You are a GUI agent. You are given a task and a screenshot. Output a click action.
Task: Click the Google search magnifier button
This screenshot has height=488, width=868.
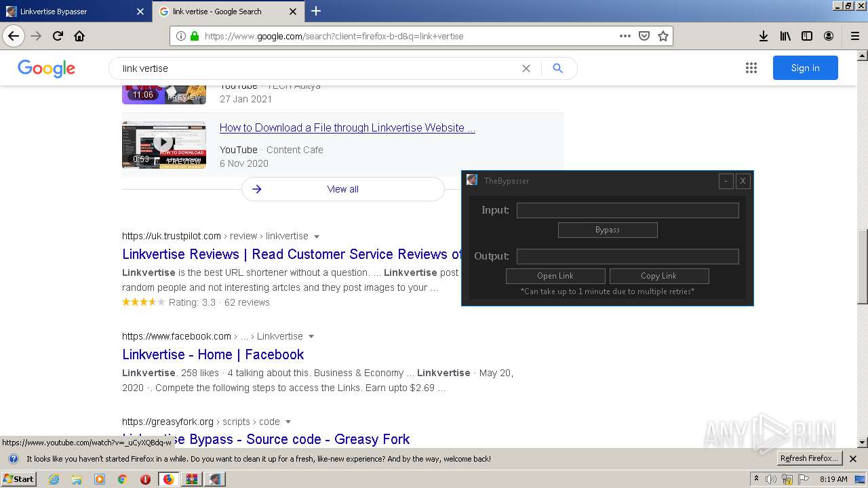coord(557,68)
